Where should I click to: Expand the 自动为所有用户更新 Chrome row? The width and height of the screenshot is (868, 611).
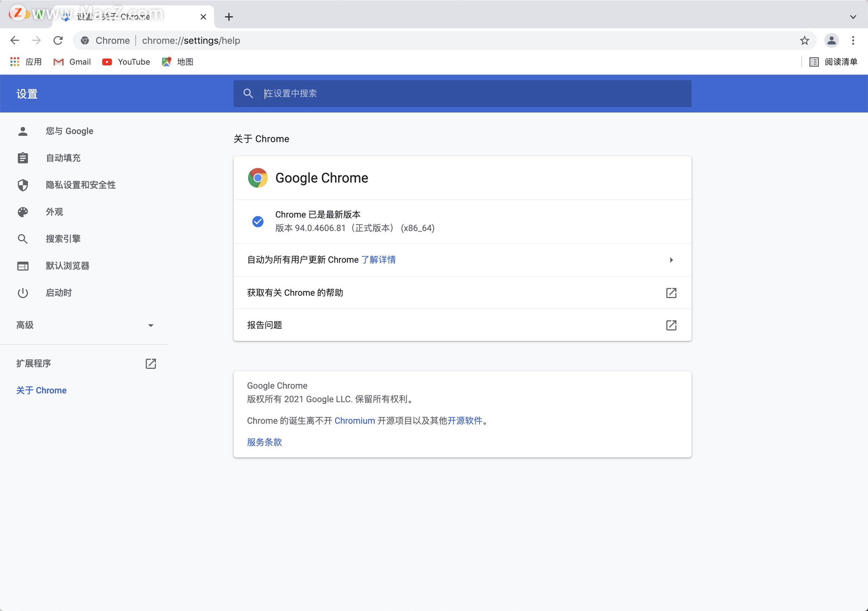point(671,260)
